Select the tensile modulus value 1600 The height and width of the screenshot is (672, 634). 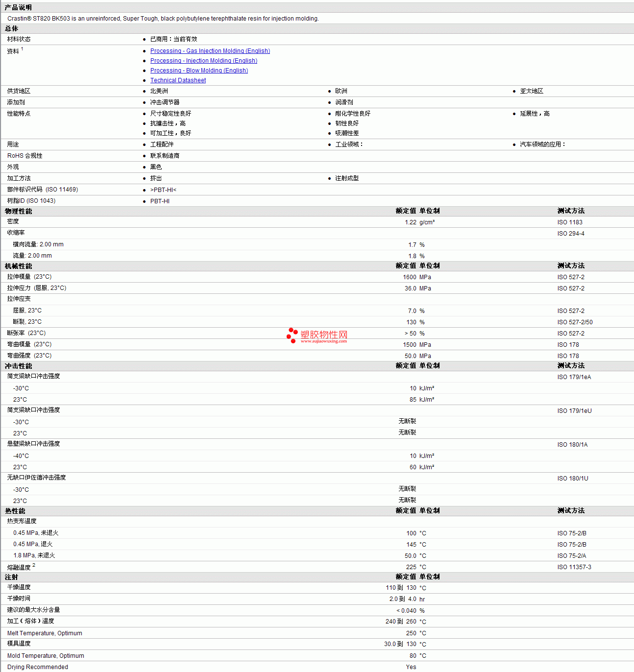coord(410,277)
